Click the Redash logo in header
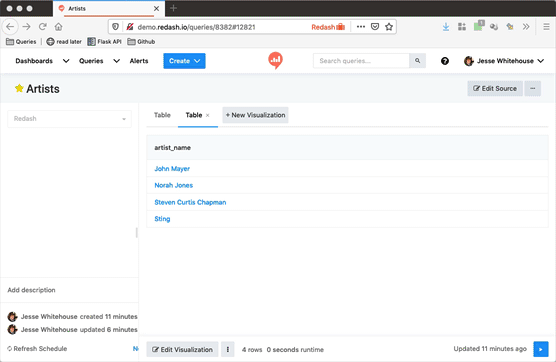 (x=275, y=60)
